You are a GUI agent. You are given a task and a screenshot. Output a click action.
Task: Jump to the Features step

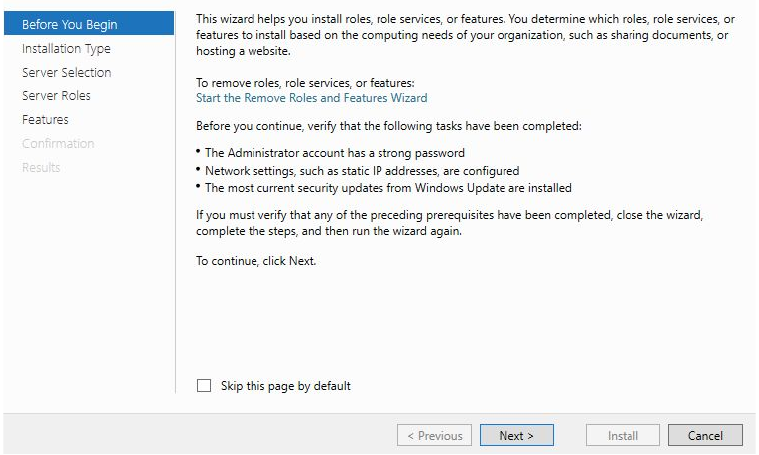point(45,120)
